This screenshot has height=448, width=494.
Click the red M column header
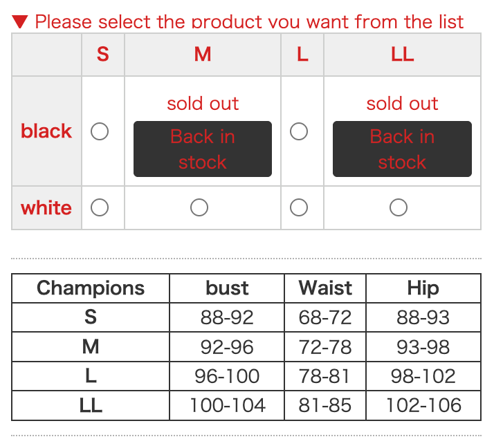203,54
